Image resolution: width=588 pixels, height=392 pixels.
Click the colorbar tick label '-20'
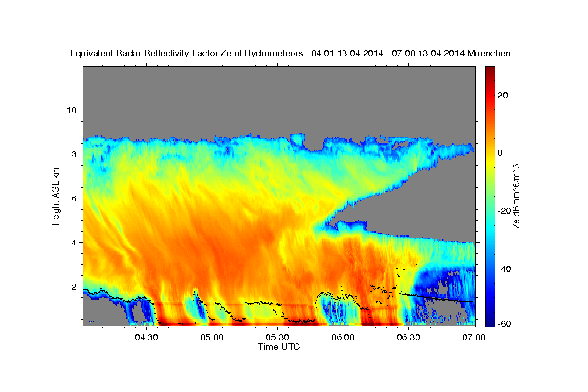tap(504, 211)
